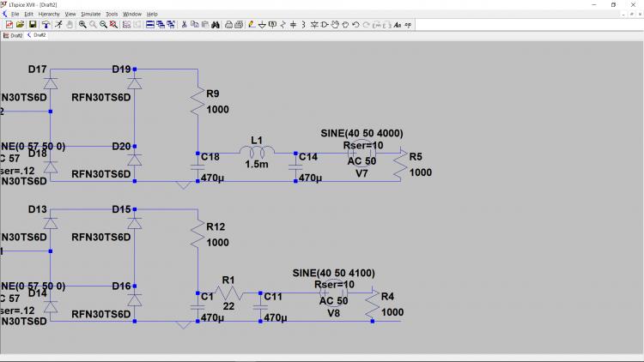
Task: Click the Find binoculars icon
Action: (216, 25)
